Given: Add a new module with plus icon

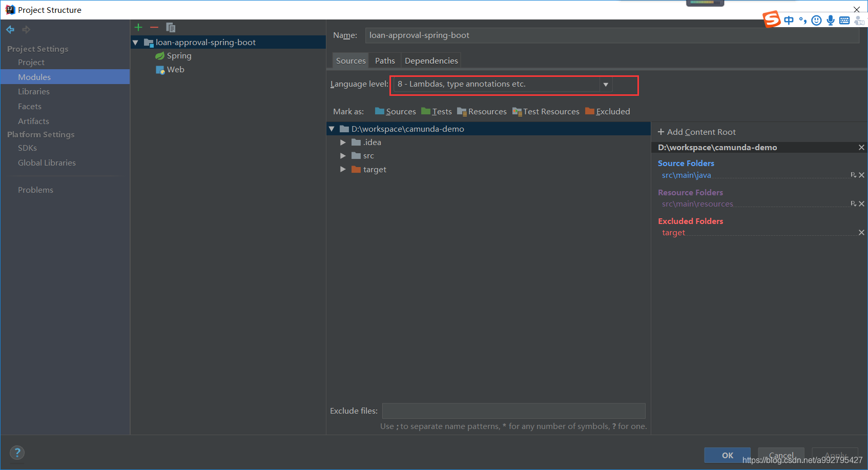Looking at the screenshot, I should [138, 27].
